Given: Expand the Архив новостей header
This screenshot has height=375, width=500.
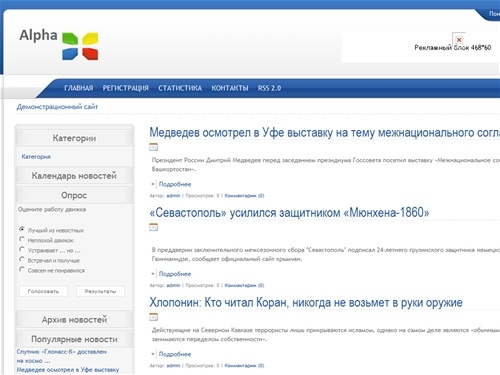Looking at the screenshot, I should coord(74,319).
